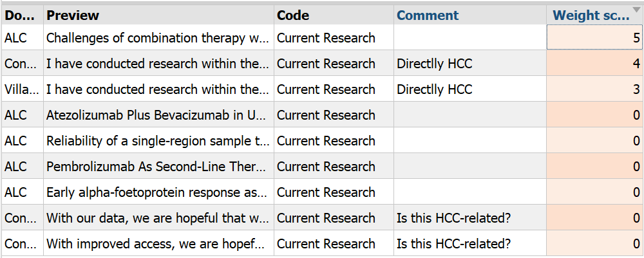Select the Reliability of a single-region sample row
This screenshot has height=258, width=644.
tap(322, 141)
